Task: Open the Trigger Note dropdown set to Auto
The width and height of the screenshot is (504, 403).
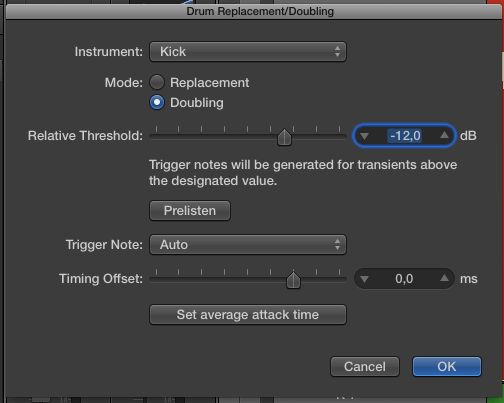Action: click(248, 245)
